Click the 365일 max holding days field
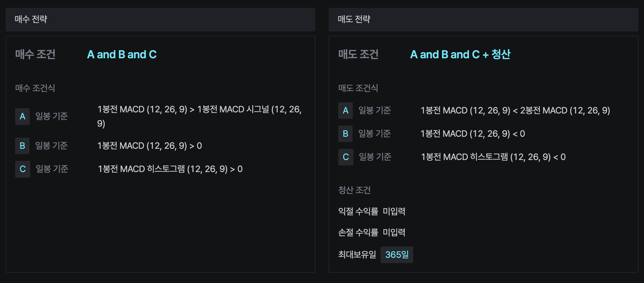Screen dimensions: 644x283 (397, 255)
